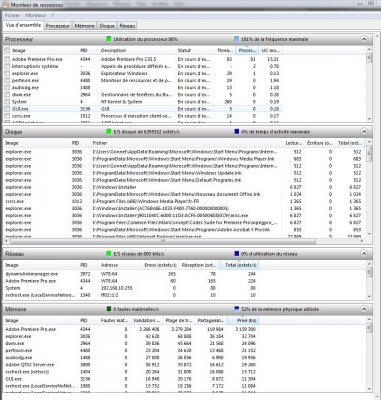This screenshot has height=400, width=381.
Task: Toggle the select-all Image header checkbox
Action: click(7, 50)
